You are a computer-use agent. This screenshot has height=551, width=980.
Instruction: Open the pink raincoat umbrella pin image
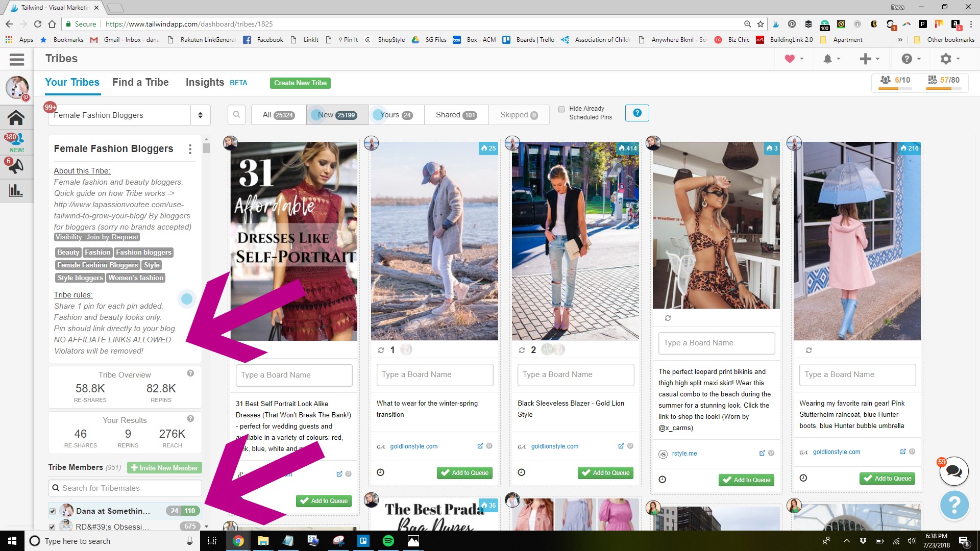[x=857, y=241]
